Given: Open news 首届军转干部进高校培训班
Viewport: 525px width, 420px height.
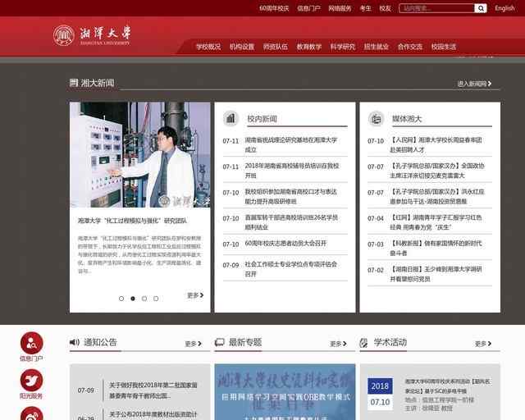Looking at the screenshot, I should point(291,222).
